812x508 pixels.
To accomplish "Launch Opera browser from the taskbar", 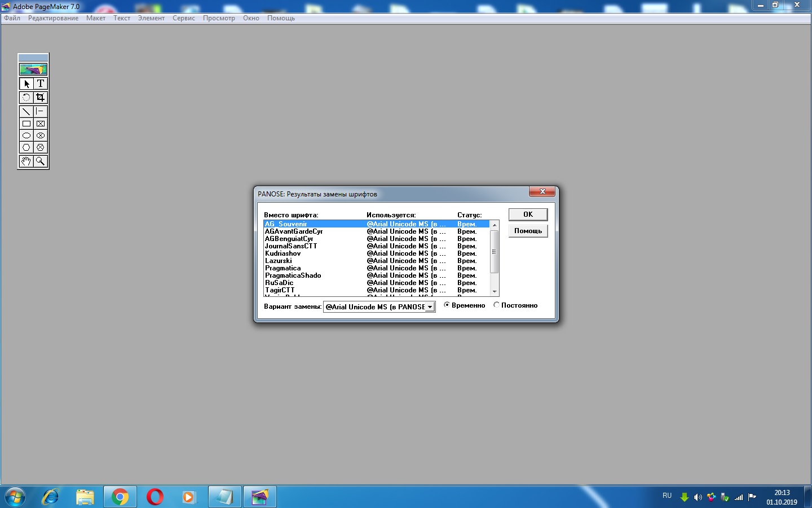I will click(x=155, y=497).
